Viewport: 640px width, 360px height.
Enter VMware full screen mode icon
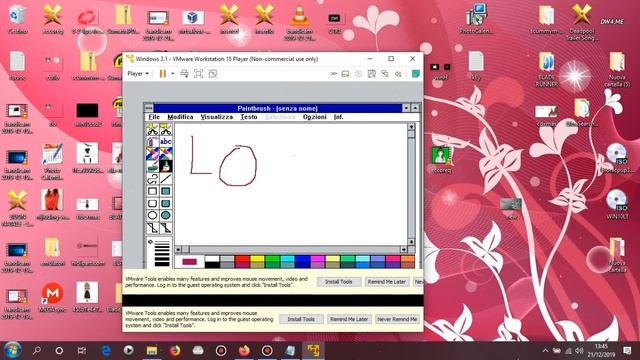coord(198,73)
